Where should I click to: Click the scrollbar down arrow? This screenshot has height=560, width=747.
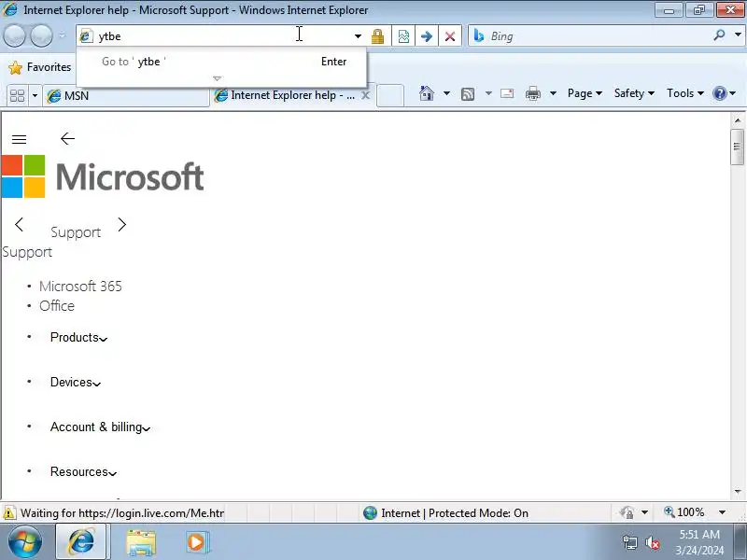click(x=738, y=492)
